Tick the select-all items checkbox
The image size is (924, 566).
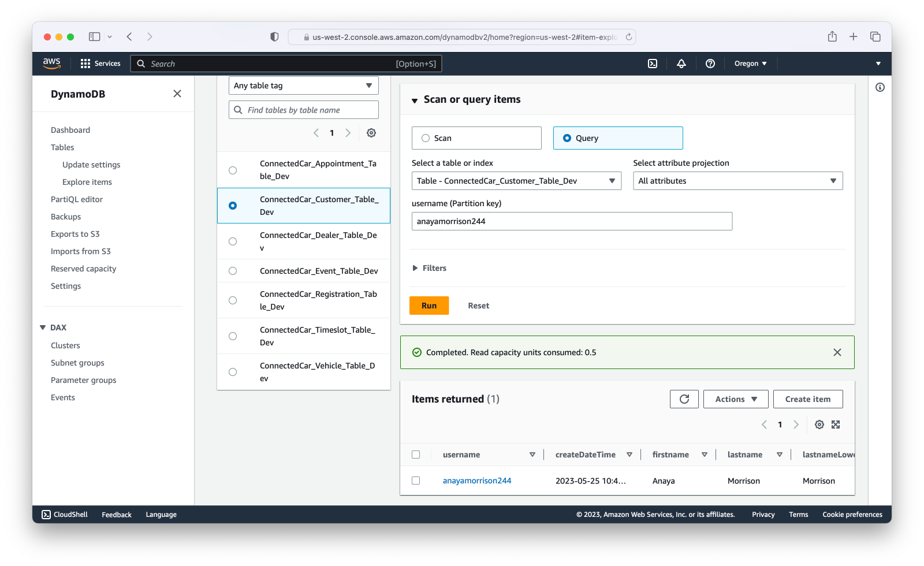point(416,455)
